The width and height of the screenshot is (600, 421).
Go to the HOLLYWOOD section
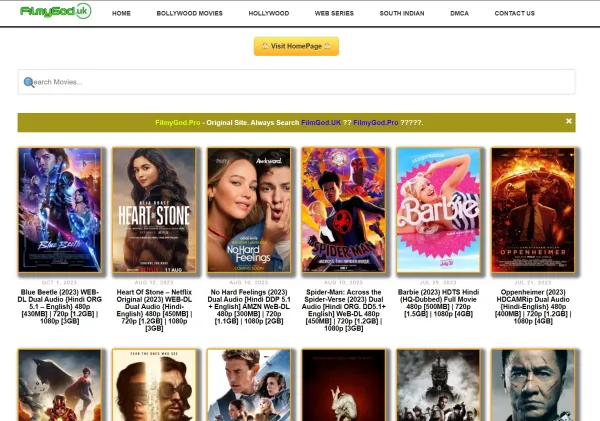point(269,13)
